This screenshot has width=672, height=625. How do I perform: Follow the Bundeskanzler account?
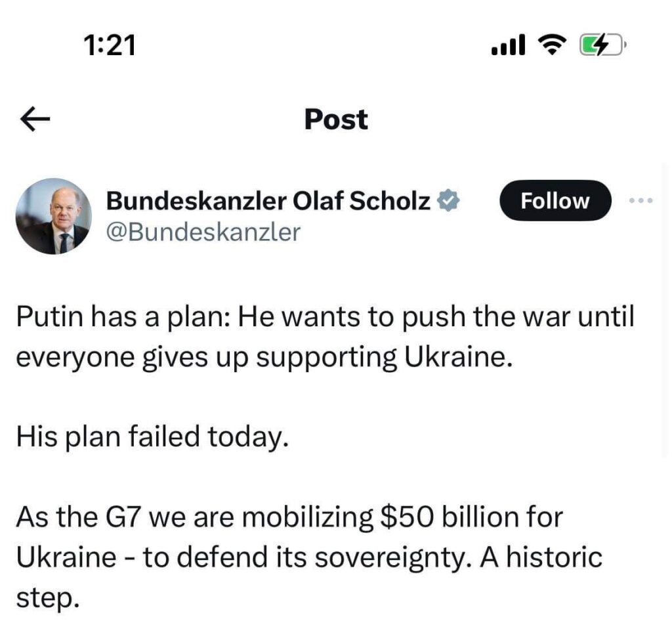[555, 201]
